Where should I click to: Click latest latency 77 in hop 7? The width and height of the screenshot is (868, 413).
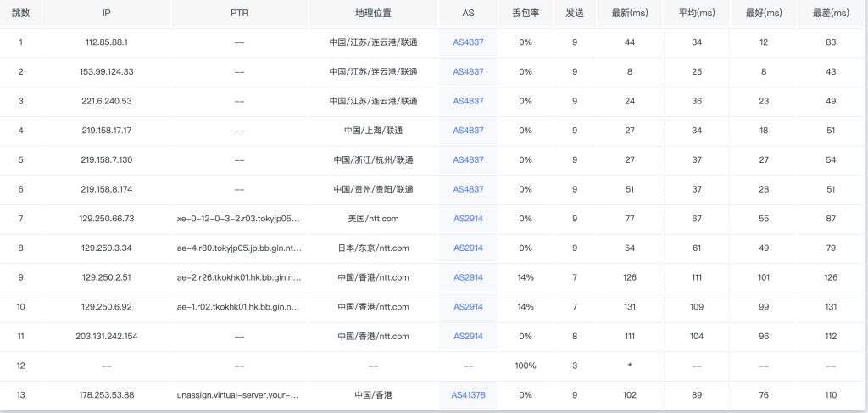tap(630, 219)
